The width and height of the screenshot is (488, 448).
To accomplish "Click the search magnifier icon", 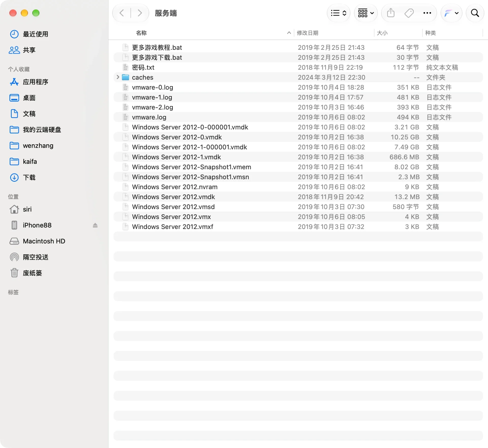I will tap(475, 13).
